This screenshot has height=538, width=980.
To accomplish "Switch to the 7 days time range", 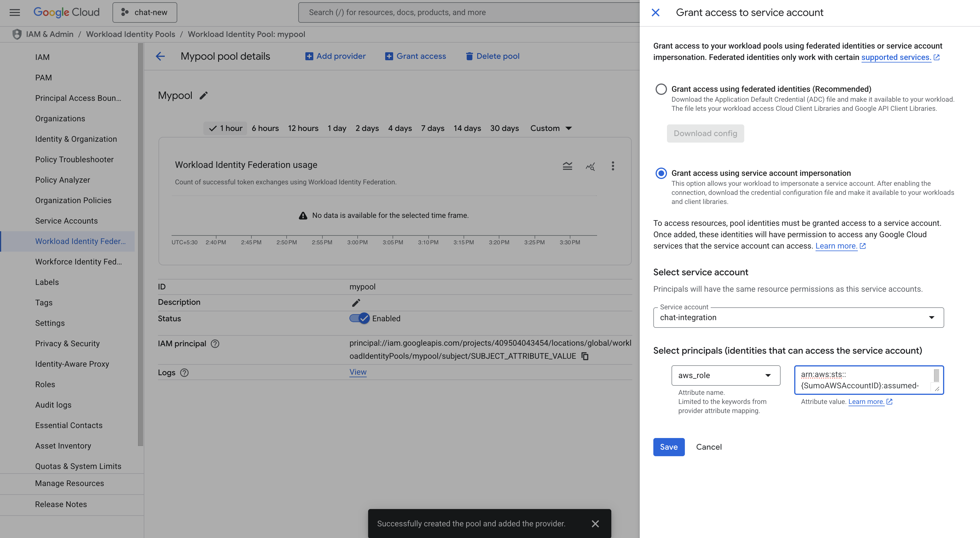I will click(433, 128).
